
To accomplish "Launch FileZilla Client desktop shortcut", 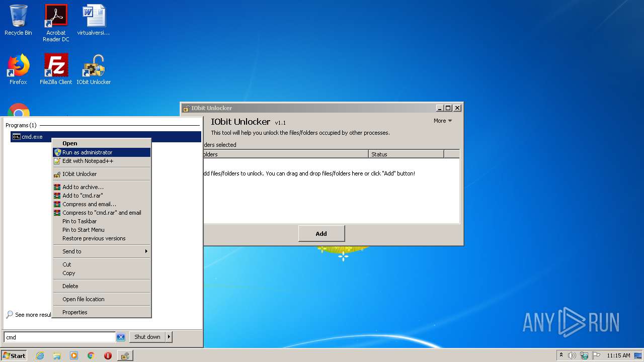I will (x=56, y=69).
